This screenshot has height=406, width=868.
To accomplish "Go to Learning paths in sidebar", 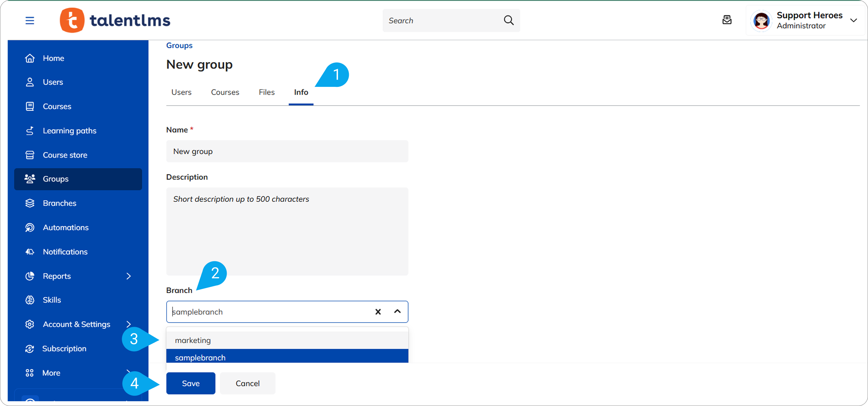I will point(69,131).
